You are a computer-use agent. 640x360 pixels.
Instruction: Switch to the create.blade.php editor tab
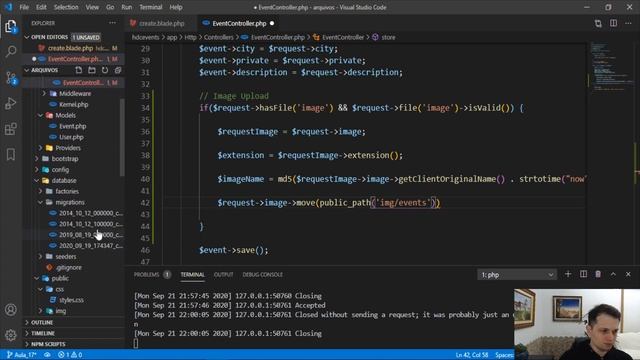click(161, 24)
